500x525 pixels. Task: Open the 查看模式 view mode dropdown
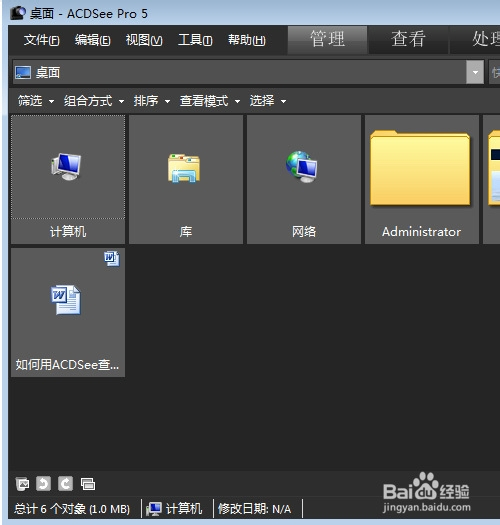point(210,101)
